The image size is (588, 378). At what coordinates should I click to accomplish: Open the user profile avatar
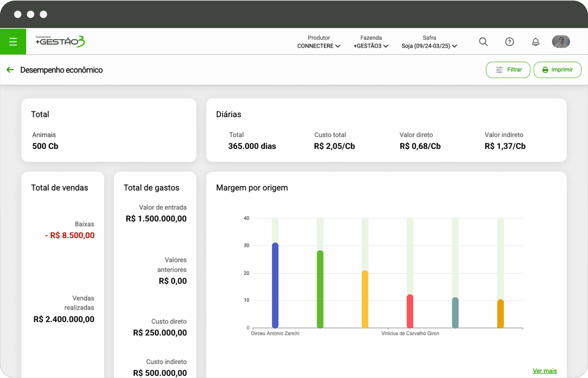point(561,42)
